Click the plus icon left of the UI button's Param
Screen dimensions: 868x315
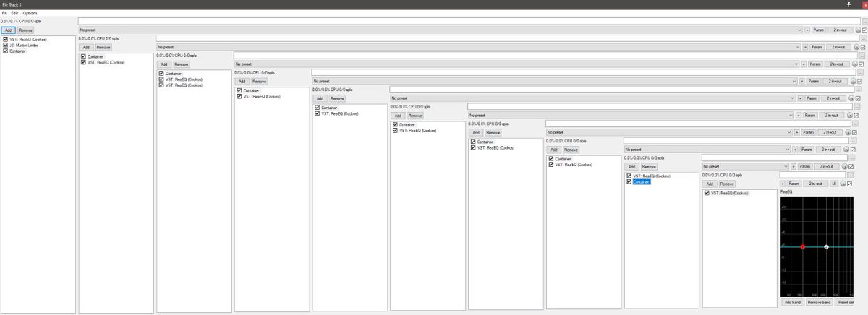tap(783, 184)
